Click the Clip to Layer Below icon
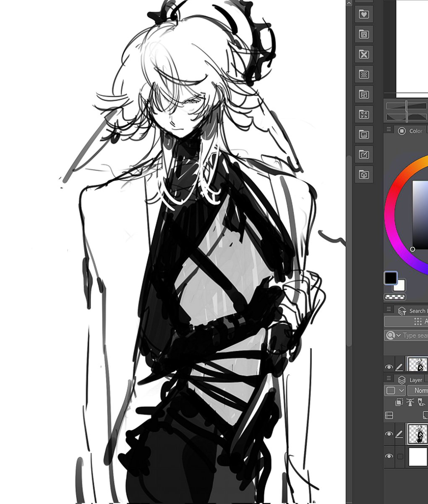The image size is (428, 504). [x=399, y=402]
